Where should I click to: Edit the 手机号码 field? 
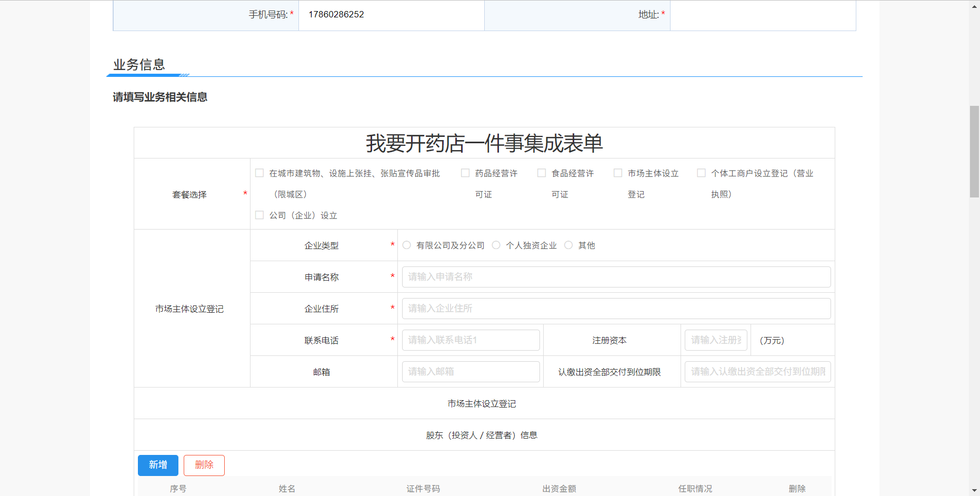pyautogui.click(x=391, y=15)
